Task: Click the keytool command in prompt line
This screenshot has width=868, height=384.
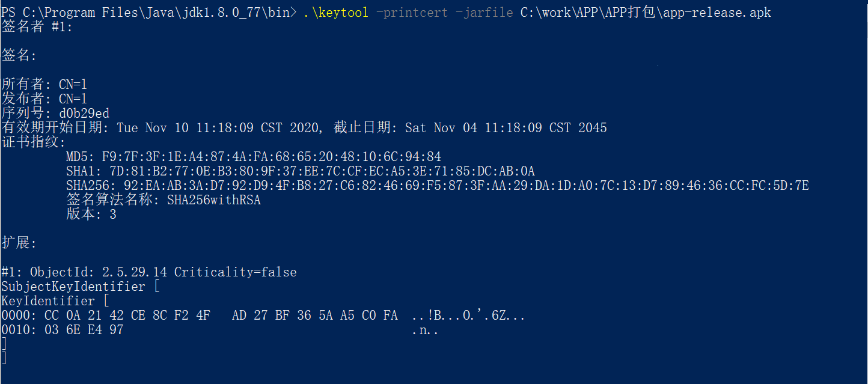Action: [x=335, y=12]
